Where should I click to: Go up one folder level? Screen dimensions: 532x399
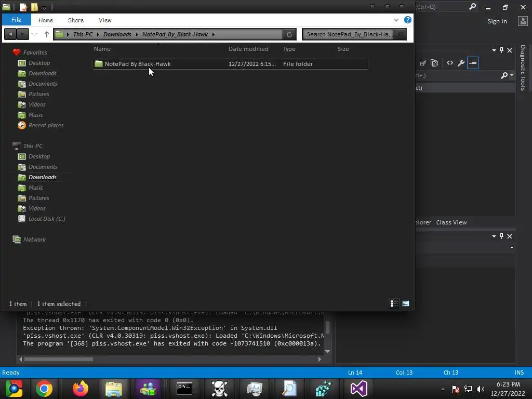tap(46, 34)
